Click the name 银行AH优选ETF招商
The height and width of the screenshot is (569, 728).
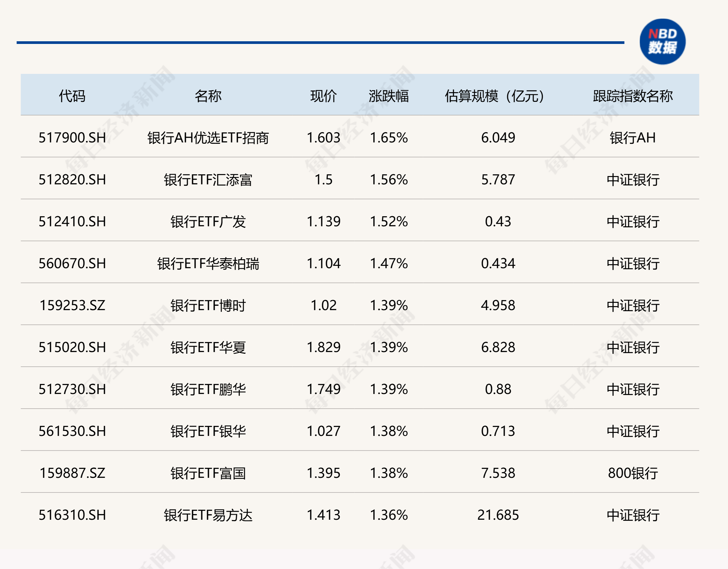click(208, 137)
